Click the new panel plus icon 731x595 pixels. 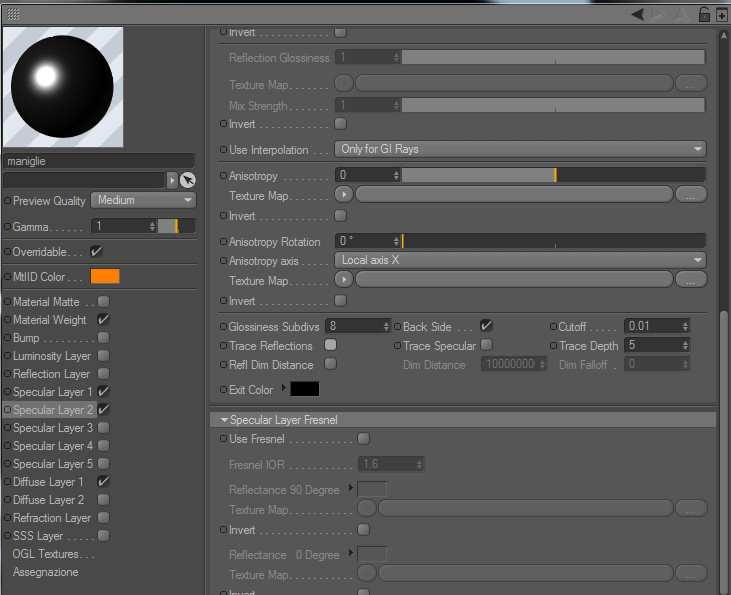(x=721, y=14)
